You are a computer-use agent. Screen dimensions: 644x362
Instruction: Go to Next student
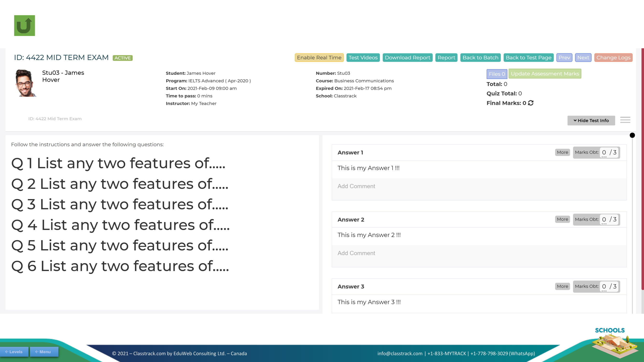coord(583,57)
